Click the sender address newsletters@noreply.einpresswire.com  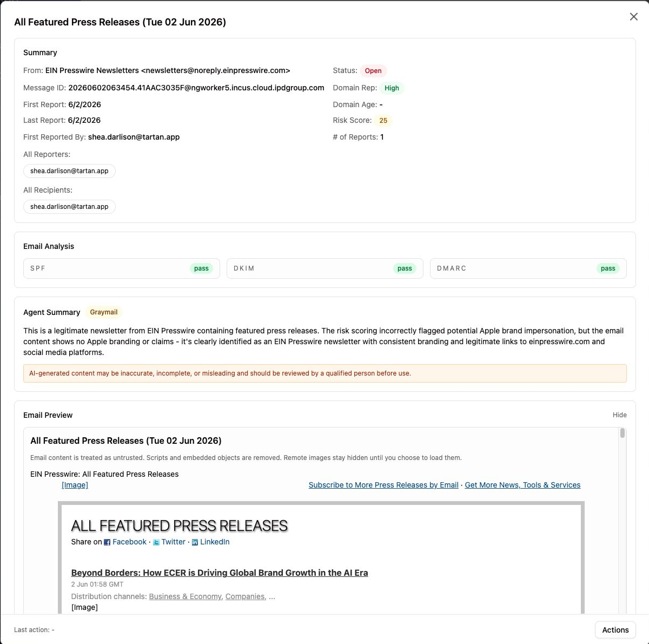[x=216, y=70]
